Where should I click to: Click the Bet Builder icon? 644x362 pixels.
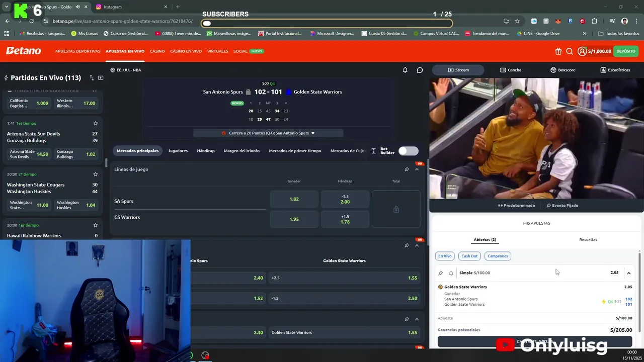(x=374, y=151)
